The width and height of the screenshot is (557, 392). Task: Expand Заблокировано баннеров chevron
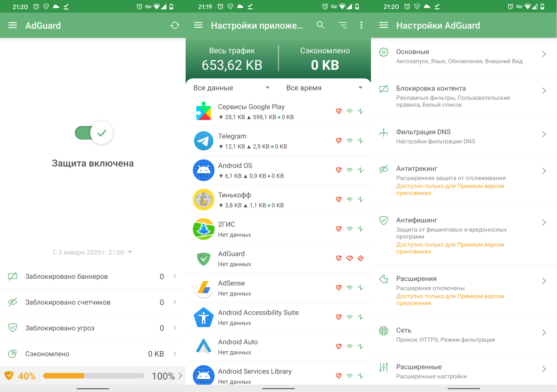[175, 276]
